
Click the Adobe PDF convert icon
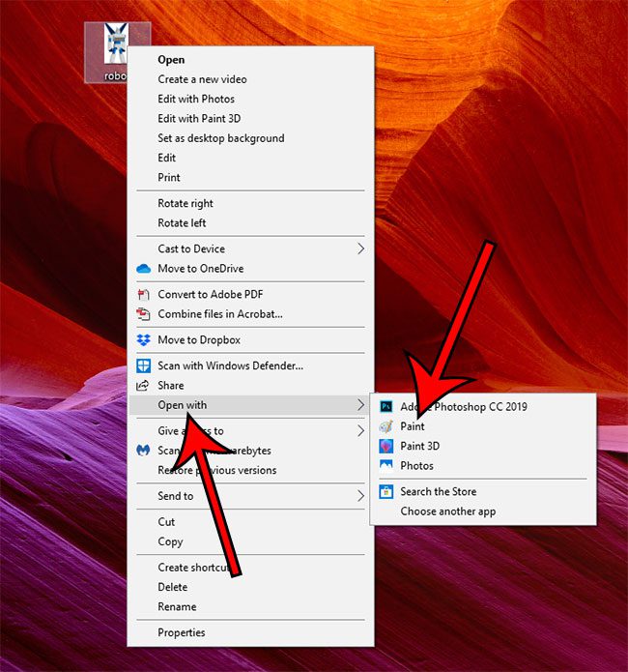pos(144,295)
